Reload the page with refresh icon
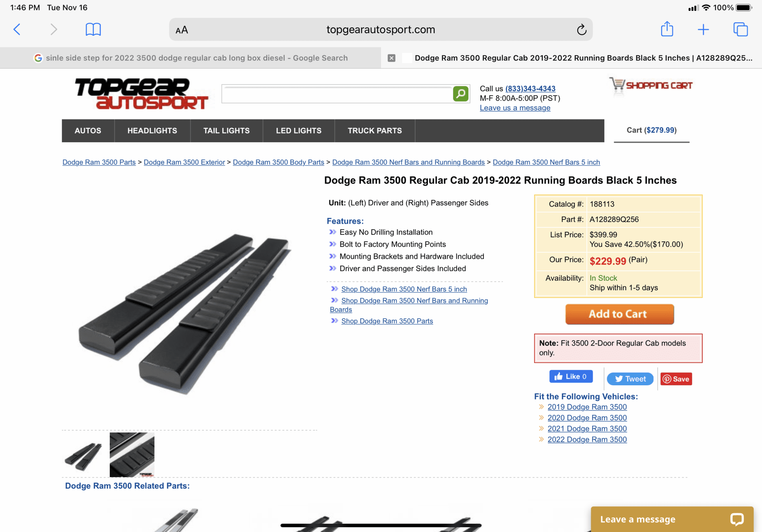Screen dimensions: 762x532 tap(582, 30)
